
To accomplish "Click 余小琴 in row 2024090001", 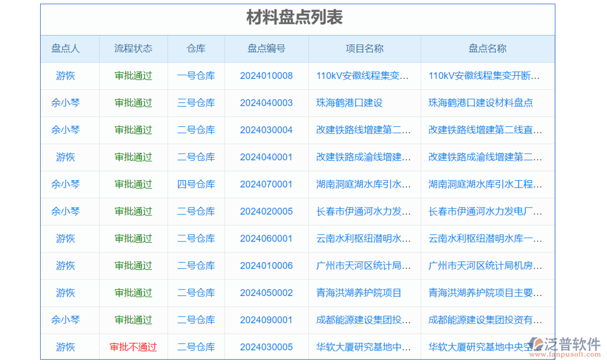I will pos(66,320).
